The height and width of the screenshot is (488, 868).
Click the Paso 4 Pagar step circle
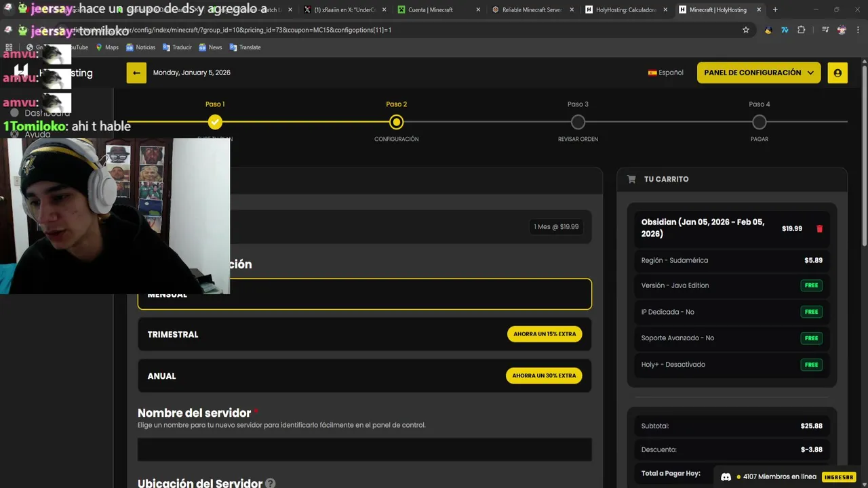click(759, 122)
